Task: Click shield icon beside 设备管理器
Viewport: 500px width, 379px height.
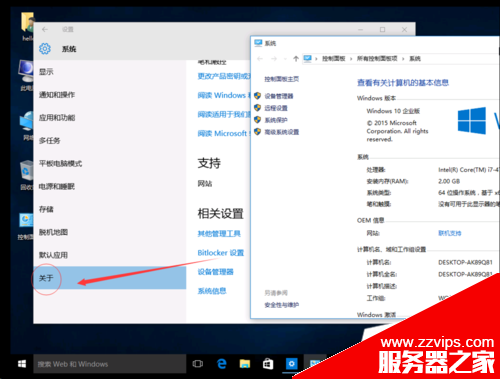Action: pos(257,96)
